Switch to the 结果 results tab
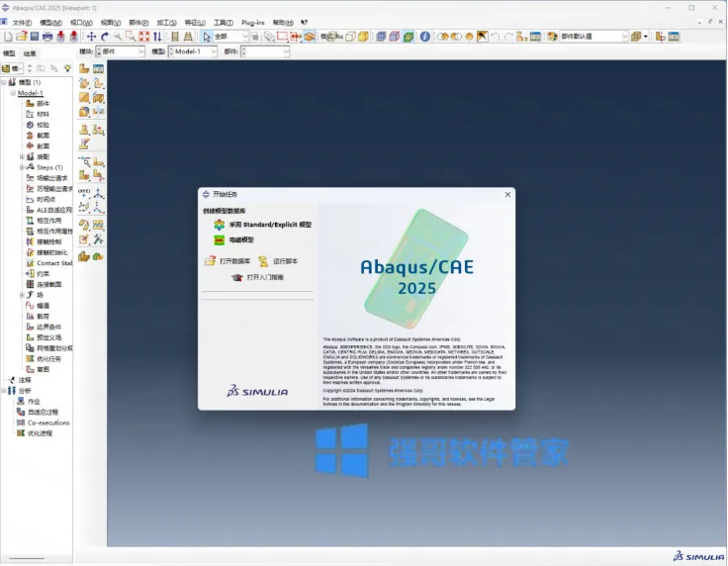 tap(30, 53)
